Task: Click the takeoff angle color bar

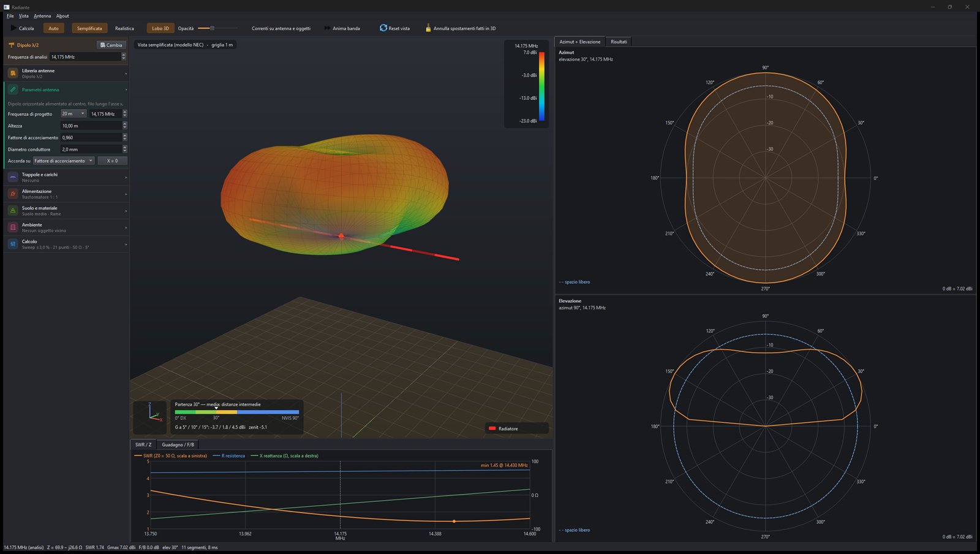Action: pyautogui.click(x=237, y=412)
